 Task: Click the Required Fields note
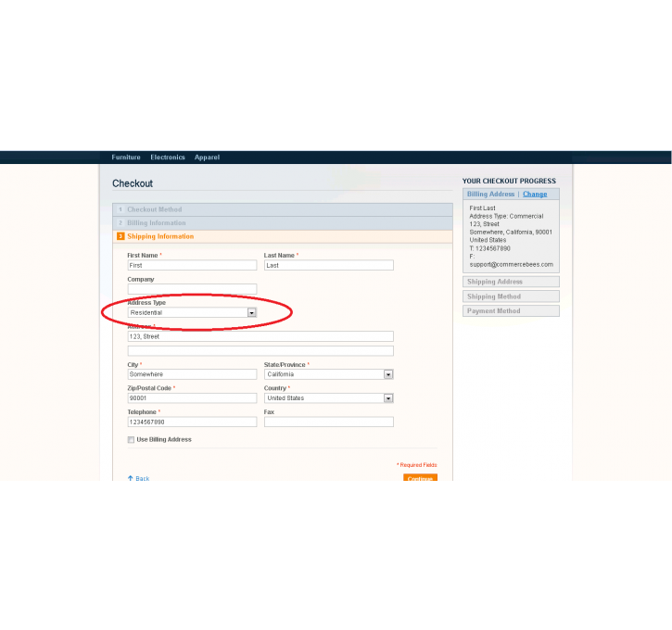417,465
